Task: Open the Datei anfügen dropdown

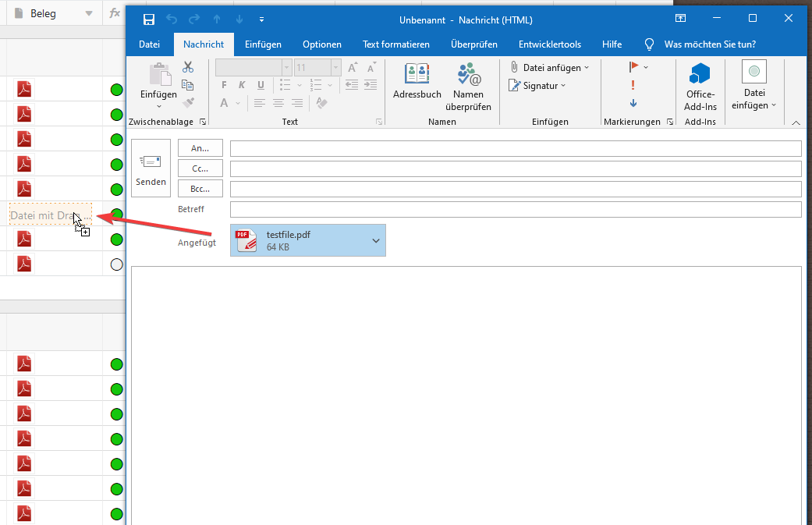Action: tap(549, 67)
